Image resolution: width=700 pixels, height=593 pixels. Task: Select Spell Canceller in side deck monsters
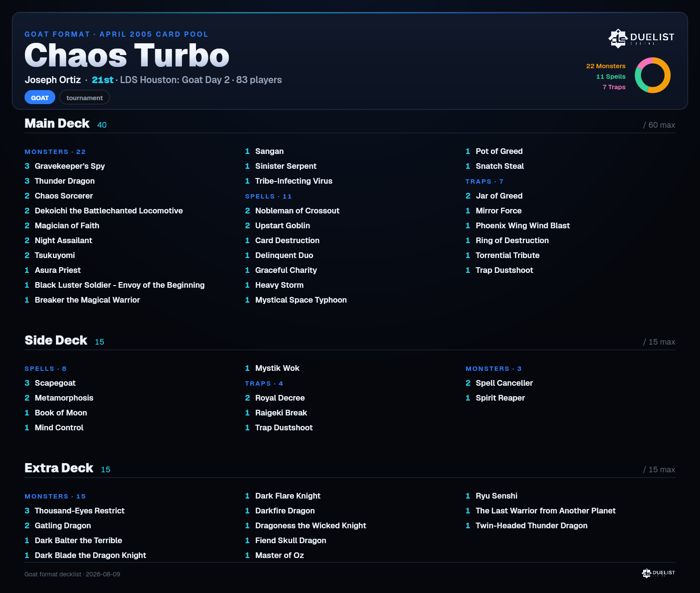click(499, 383)
